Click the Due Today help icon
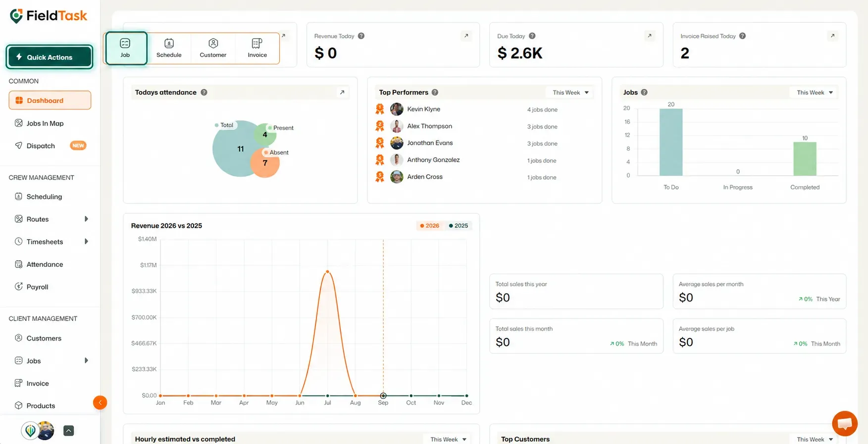 point(532,36)
